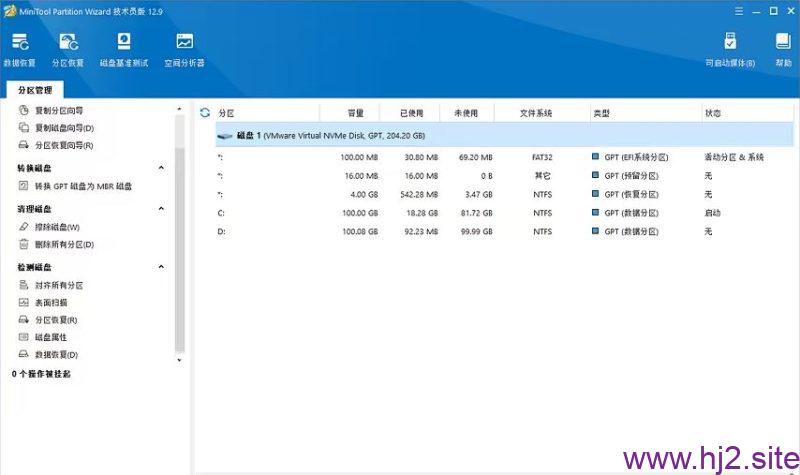The width and height of the screenshot is (800, 475).
Task: Select the GPT (恢复分区) type cell
Action: [x=631, y=194]
